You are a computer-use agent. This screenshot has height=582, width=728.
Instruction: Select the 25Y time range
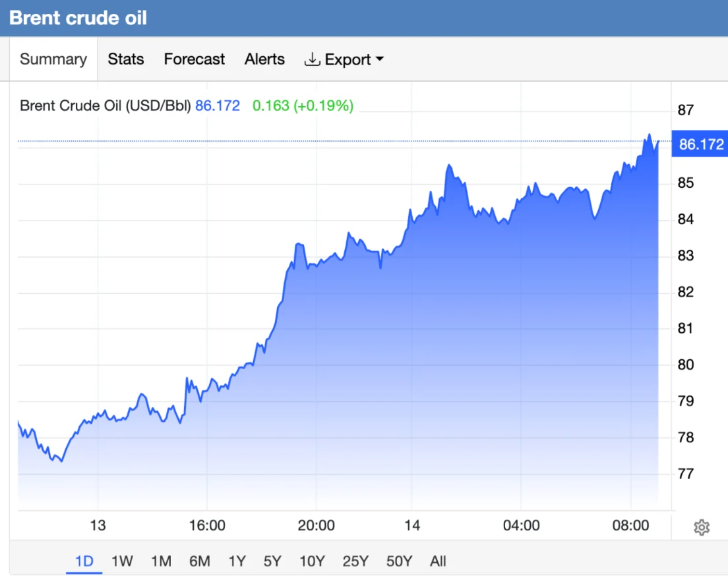(x=355, y=561)
